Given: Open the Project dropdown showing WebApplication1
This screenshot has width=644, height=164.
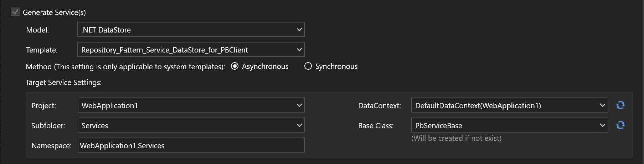Looking at the screenshot, I should point(191,105).
